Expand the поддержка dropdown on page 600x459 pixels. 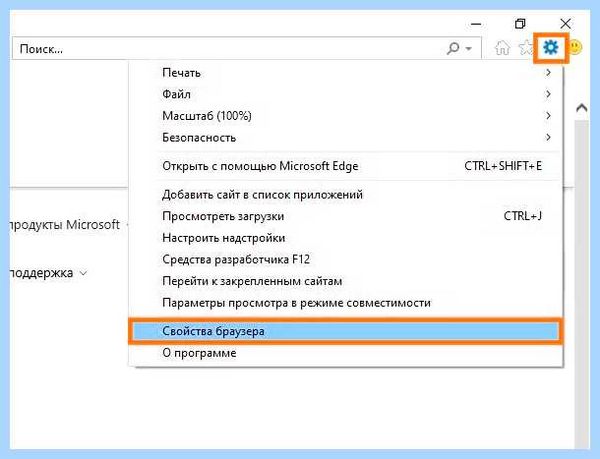[x=49, y=273]
